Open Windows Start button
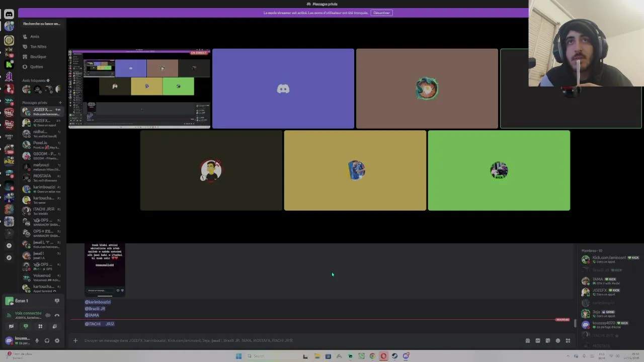Image resolution: width=644 pixels, height=362 pixels. click(238, 356)
